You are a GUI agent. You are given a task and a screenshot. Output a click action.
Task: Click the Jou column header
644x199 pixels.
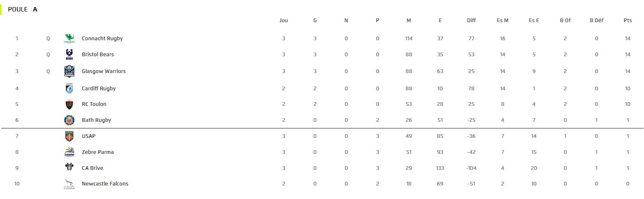tap(284, 20)
